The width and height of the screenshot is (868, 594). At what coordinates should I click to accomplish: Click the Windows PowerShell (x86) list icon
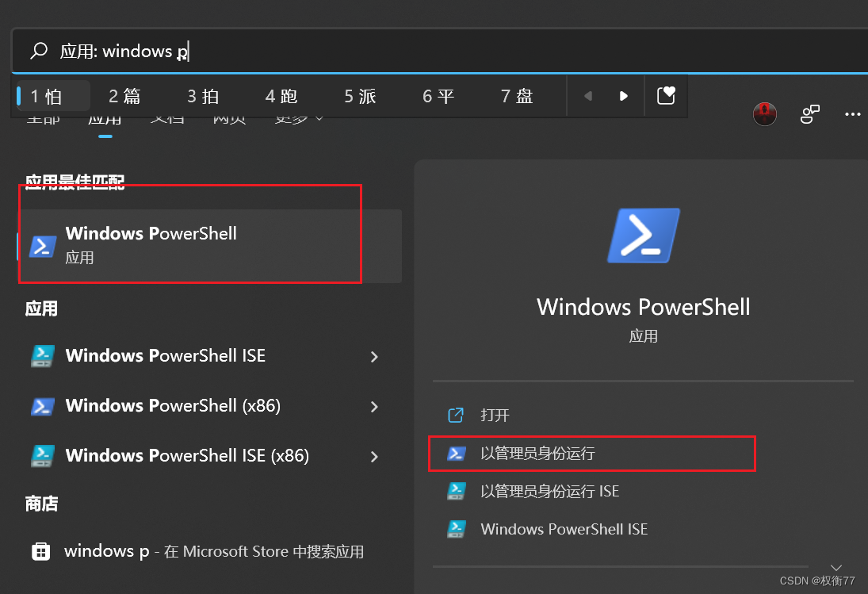point(43,406)
